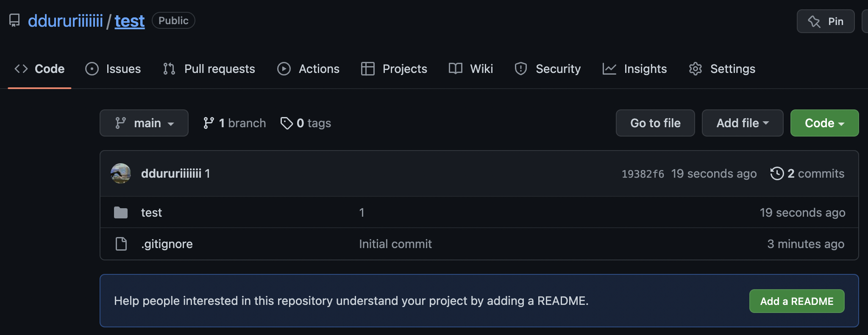Click the folder icon in test row

tap(121, 212)
